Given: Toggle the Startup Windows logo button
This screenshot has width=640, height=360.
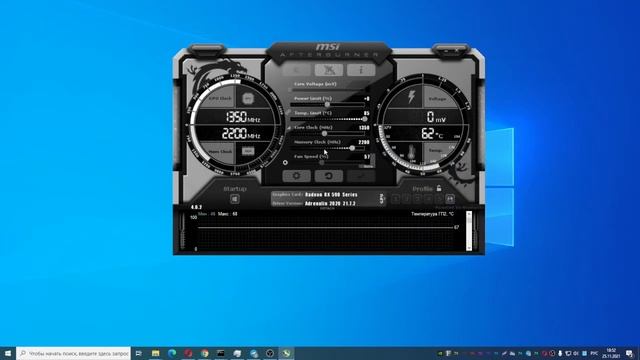Looking at the screenshot, I should pyautogui.click(x=235, y=199).
